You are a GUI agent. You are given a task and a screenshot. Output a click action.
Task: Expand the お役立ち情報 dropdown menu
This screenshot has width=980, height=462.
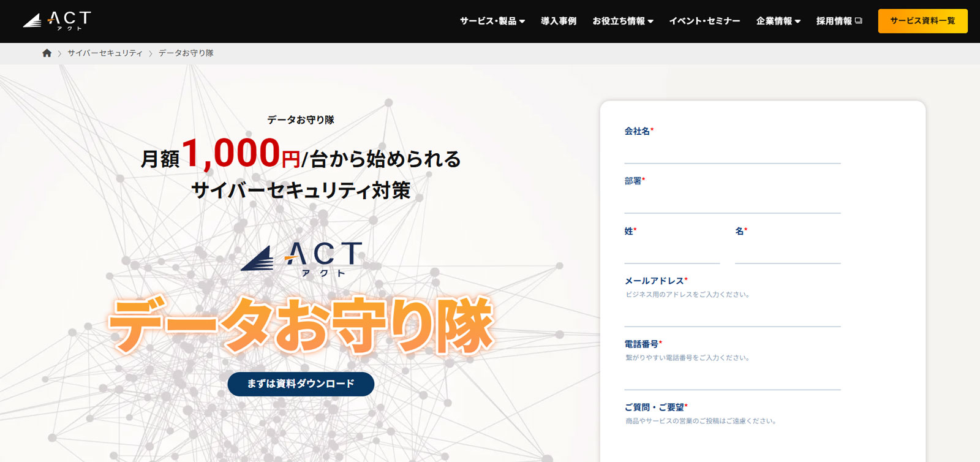tap(623, 21)
